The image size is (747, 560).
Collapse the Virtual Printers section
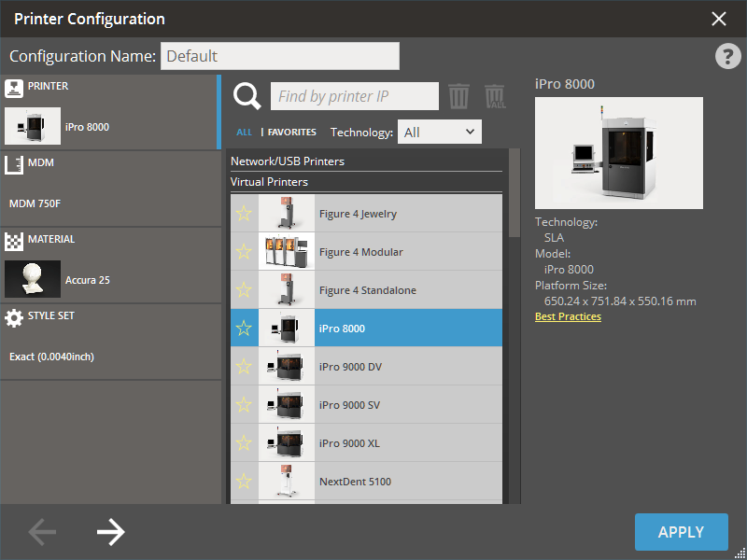(x=366, y=182)
